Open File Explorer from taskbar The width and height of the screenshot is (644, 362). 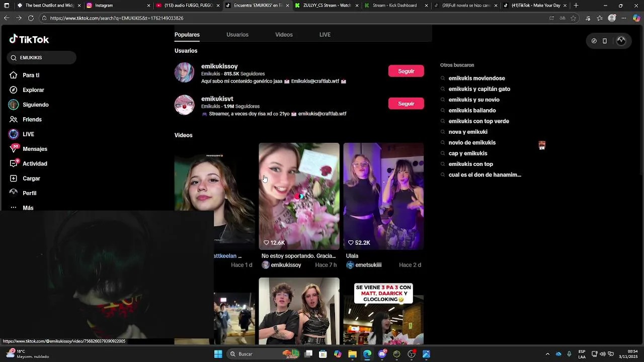pos(352,354)
